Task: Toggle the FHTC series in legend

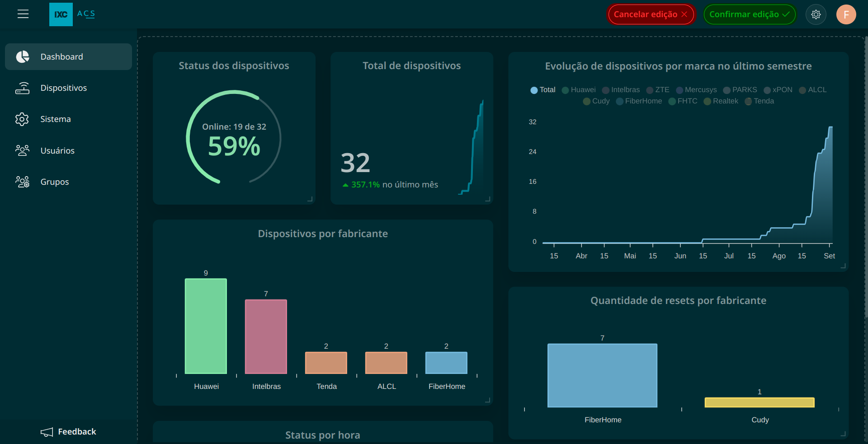Action: 683,101
